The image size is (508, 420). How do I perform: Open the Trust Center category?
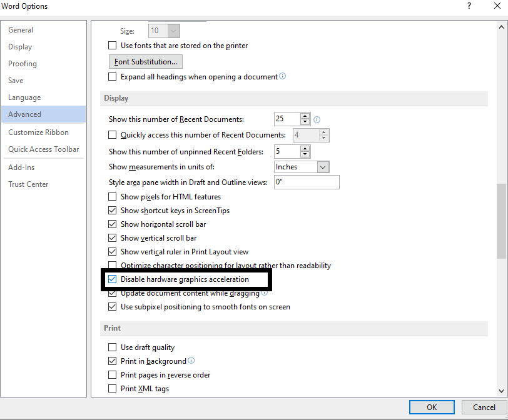click(44, 184)
